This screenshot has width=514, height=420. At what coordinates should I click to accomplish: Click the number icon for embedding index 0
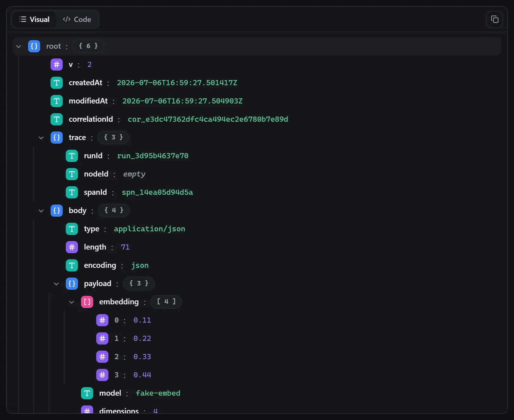click(x=102, y=320)
